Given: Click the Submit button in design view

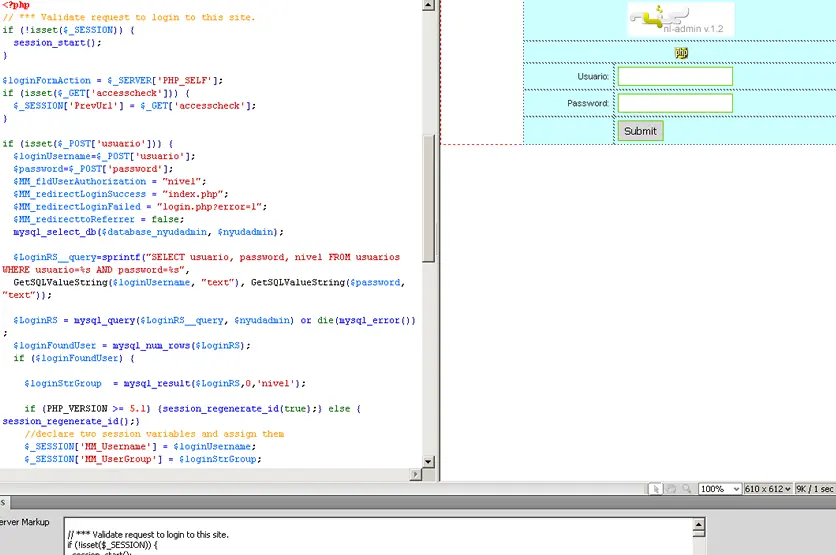Looking at the screenshot, I should click(x=640, y=131).
